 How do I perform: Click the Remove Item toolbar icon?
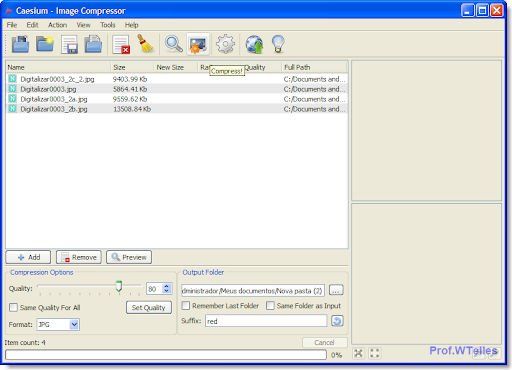tap(121, 45)
